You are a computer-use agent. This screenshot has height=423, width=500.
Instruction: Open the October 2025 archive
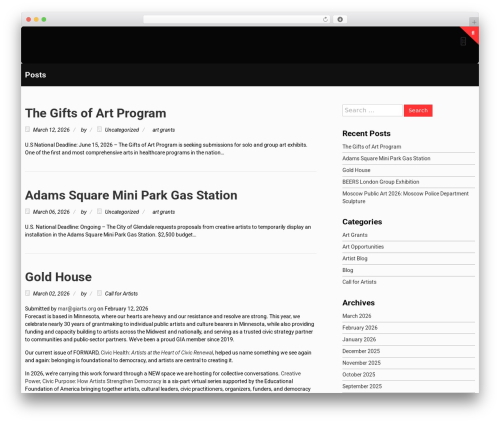pos(359,374)
